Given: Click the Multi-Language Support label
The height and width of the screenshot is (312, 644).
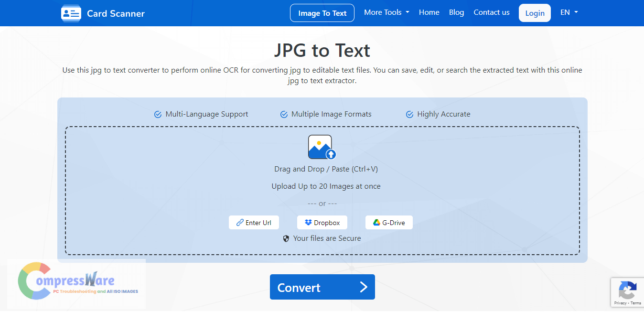Looking at the screenshot, I should pos(207,114).
